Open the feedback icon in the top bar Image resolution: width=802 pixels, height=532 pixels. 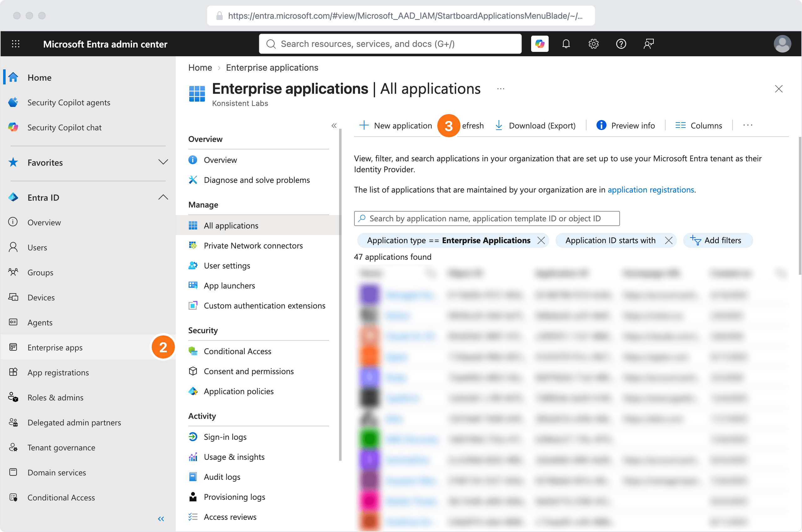(x=648, y=44)
